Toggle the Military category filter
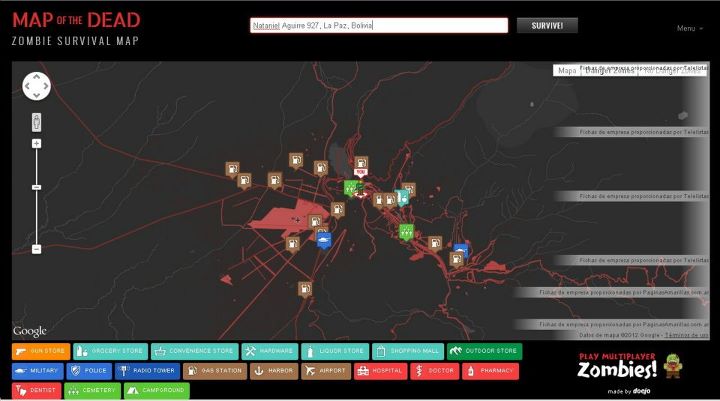720x401 pixels. coord(38,371)
